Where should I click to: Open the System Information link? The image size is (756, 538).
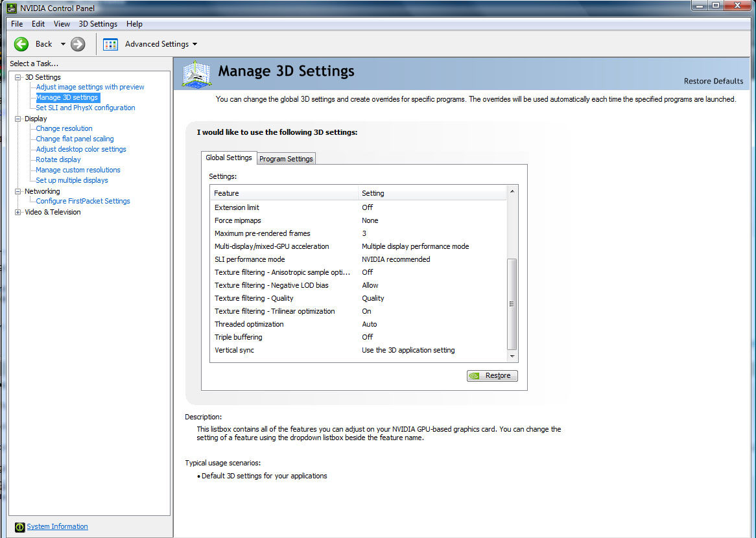(x=57, y=526)
